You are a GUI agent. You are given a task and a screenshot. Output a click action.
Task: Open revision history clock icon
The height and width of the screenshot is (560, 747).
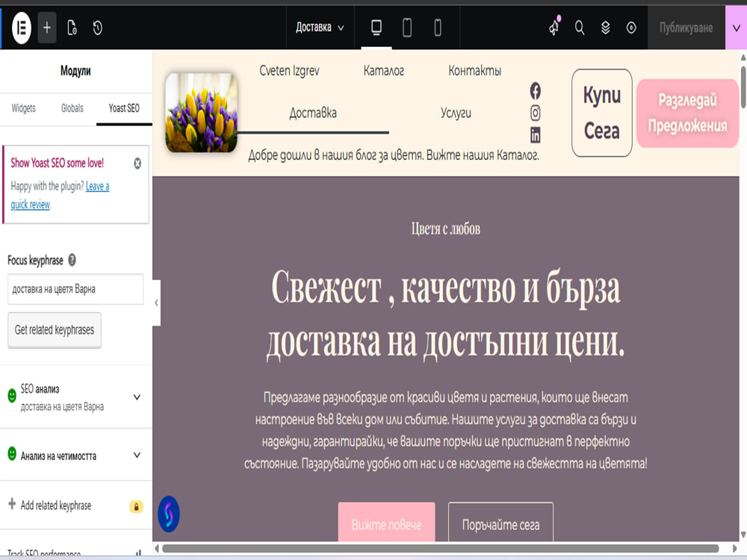(98, 28)
